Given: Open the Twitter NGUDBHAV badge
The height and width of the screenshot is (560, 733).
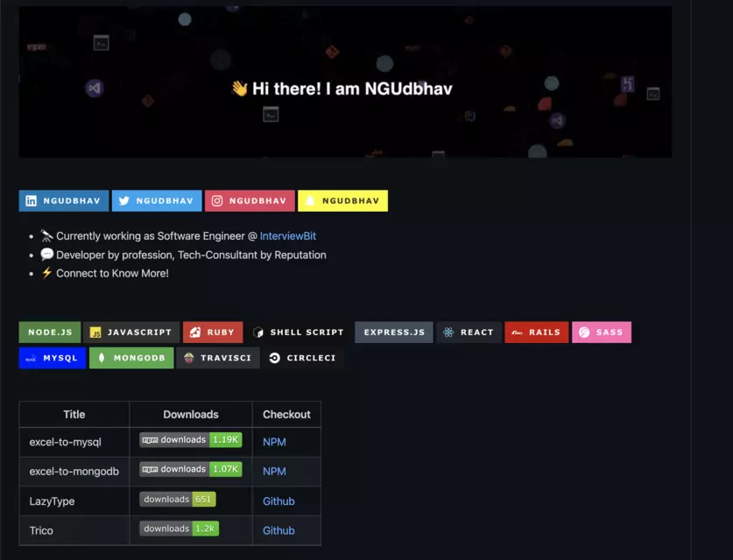Looking at the screenshot, I should click(x=157, y=201).
